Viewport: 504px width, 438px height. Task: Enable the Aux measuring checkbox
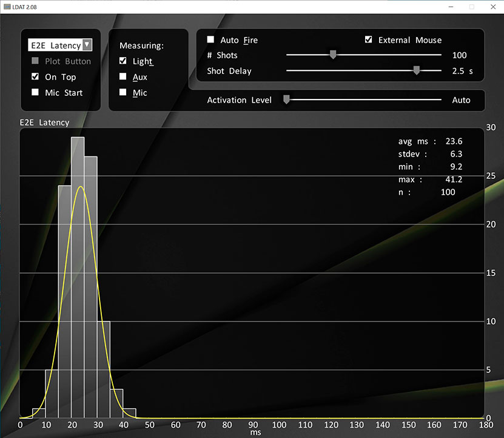pyautogui.click(x=123, y=76)
